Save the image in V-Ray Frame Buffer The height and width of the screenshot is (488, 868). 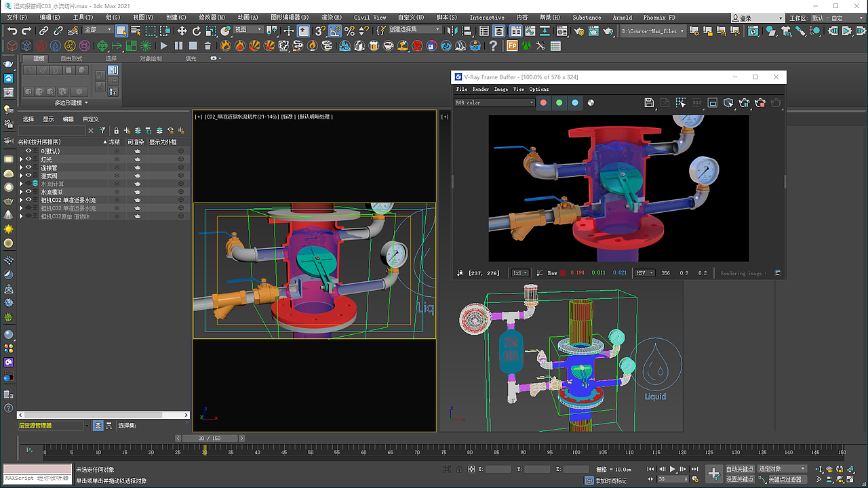click(649, 102)
